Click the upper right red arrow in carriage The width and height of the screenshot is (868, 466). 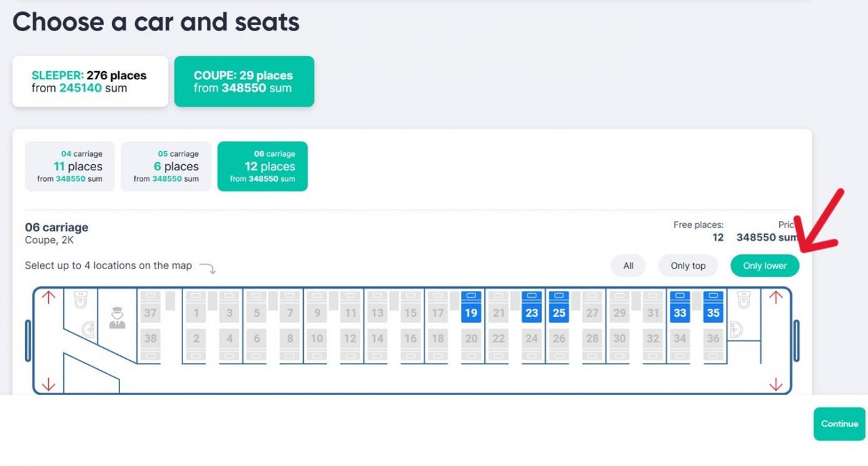point(776,297)
